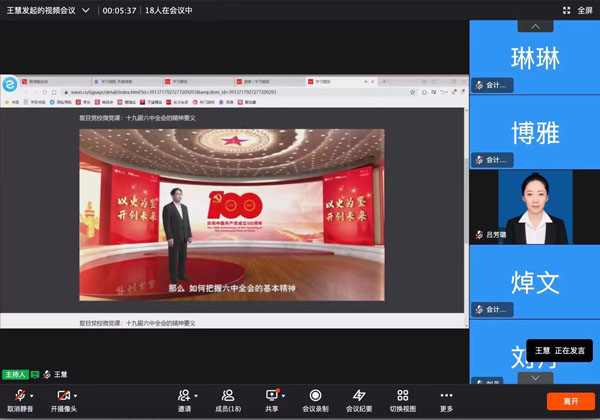Switch view layout (切换视图)
The width and height of the screenshot is (600, 420).
(x=402, y=397)
